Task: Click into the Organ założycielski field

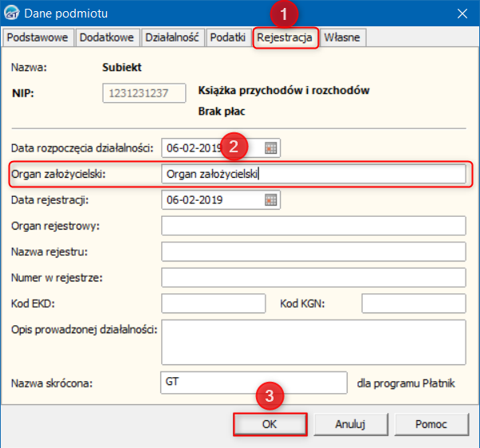Action: (313, 174)
